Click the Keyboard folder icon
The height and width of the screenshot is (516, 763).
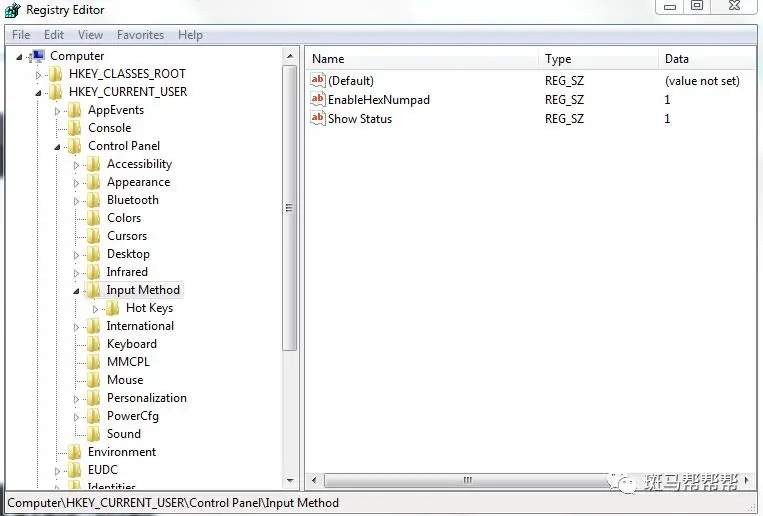[94, 344]
